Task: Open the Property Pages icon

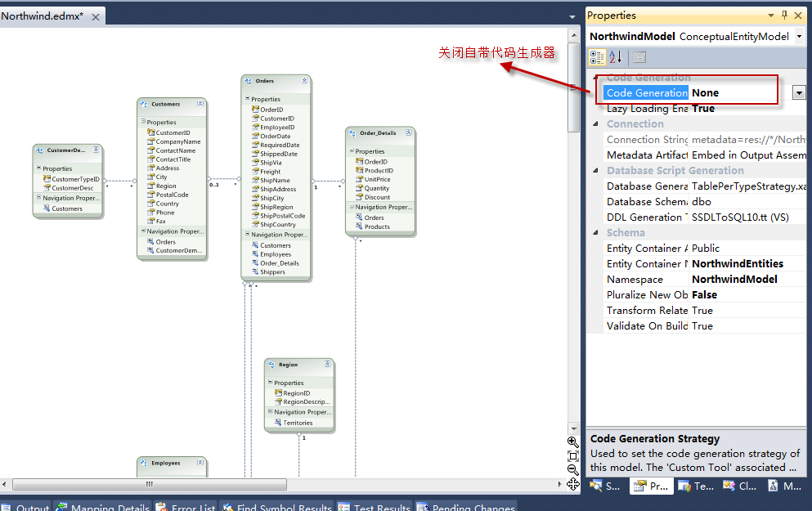Action: point(639,57)
